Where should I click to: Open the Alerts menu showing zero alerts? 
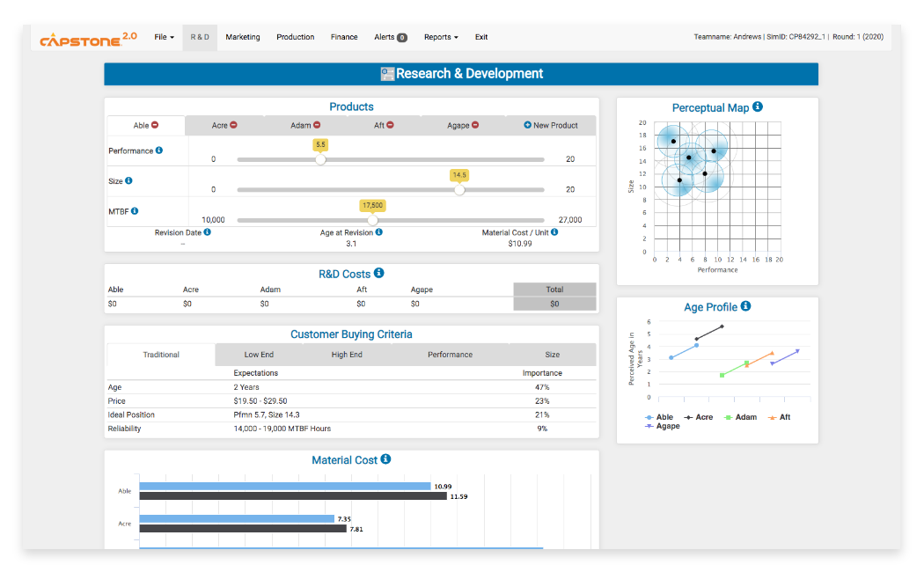click(x=390, y=37)
